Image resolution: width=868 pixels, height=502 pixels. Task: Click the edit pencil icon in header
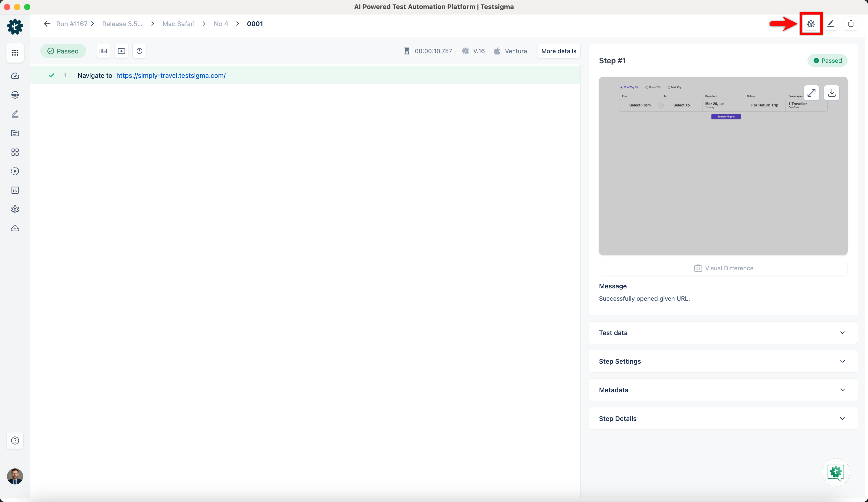831,24
